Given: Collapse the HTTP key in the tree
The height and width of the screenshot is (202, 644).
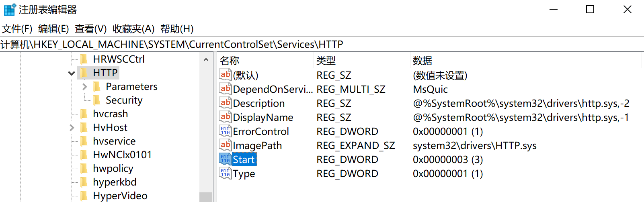Looking at the screenshot, I should pyautogui.click(x=72, y=73).
